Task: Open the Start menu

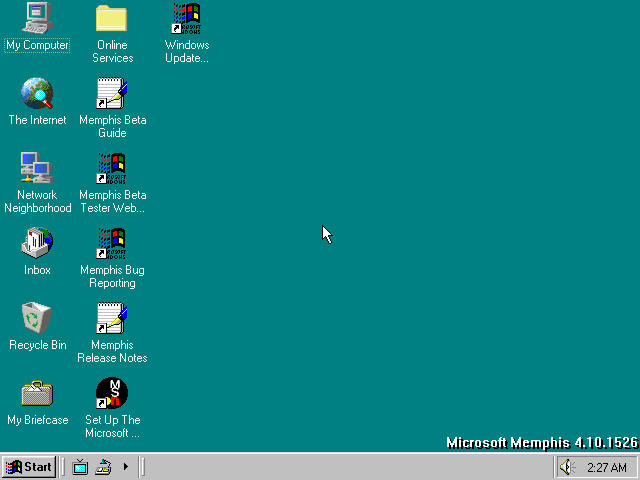Action: coord(29,467)
